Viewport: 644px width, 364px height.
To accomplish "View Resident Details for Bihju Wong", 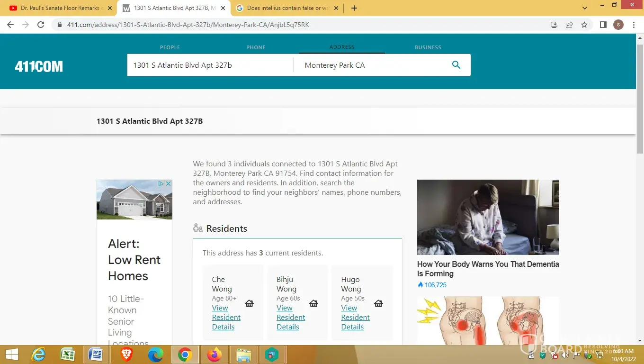I will point(290,317).
